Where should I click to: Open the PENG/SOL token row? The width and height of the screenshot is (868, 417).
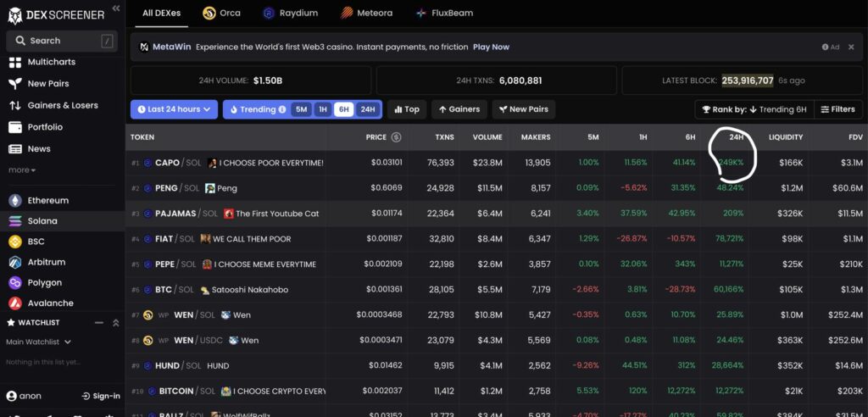click(x=497, y=188)
